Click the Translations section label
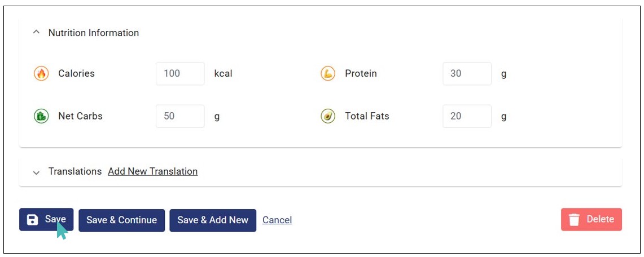This screenshot has height=257, width=644. point(75,171)
